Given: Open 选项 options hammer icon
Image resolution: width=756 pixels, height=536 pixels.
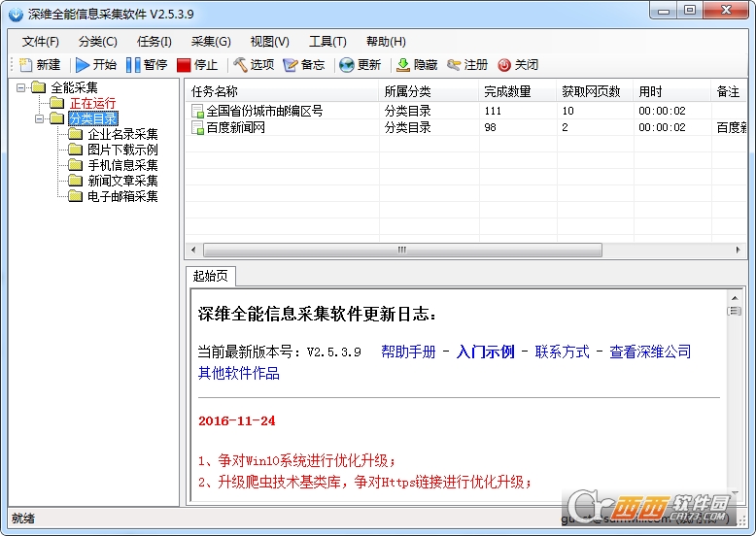Looking at the screenshot, I should [x=240, y=64].
